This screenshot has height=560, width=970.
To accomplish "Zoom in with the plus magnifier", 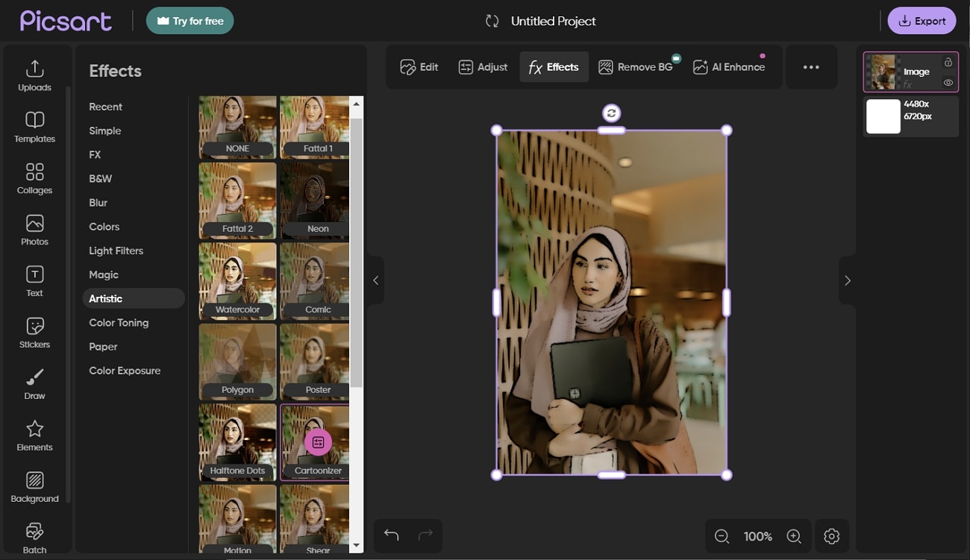I will (x=794, y=536).
